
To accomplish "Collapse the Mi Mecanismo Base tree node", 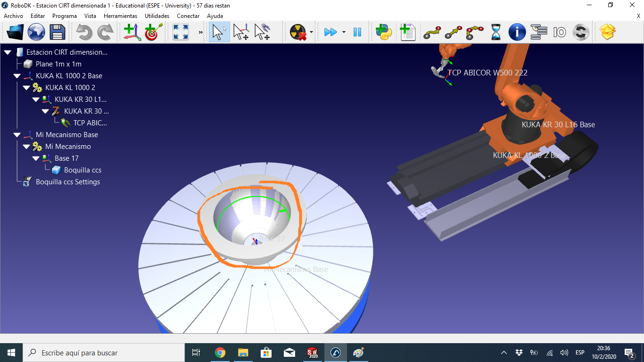I will click(x=17, y=135).
